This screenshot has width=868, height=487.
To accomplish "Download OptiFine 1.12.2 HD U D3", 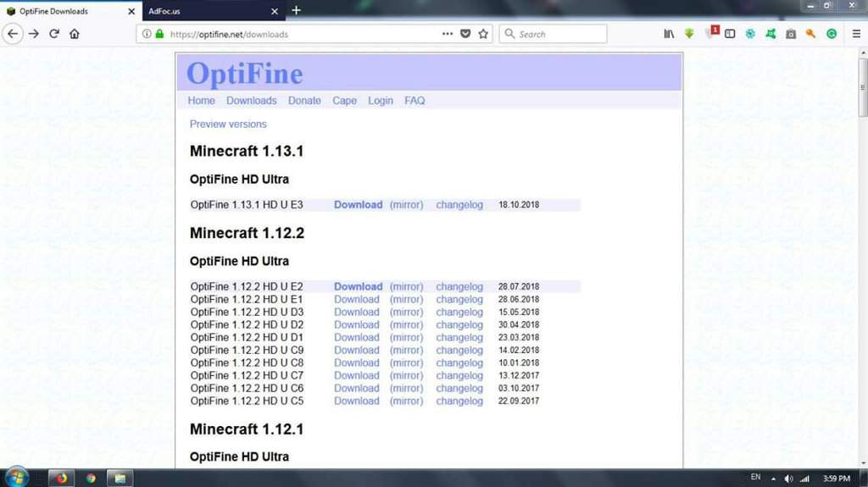I will tap(357, 313).
